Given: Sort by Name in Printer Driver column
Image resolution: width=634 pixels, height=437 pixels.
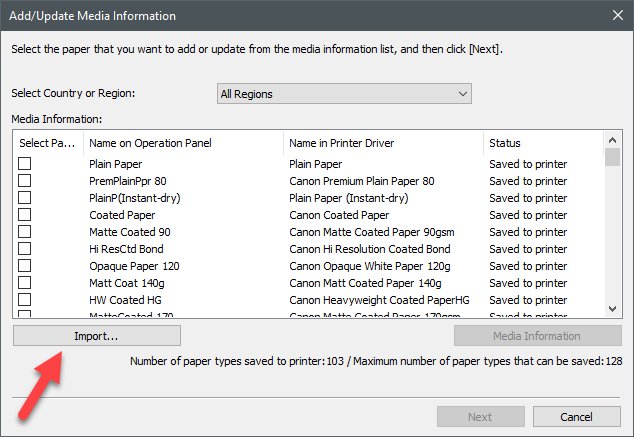Looking at the screenshot, I should (x=383, y=143).
